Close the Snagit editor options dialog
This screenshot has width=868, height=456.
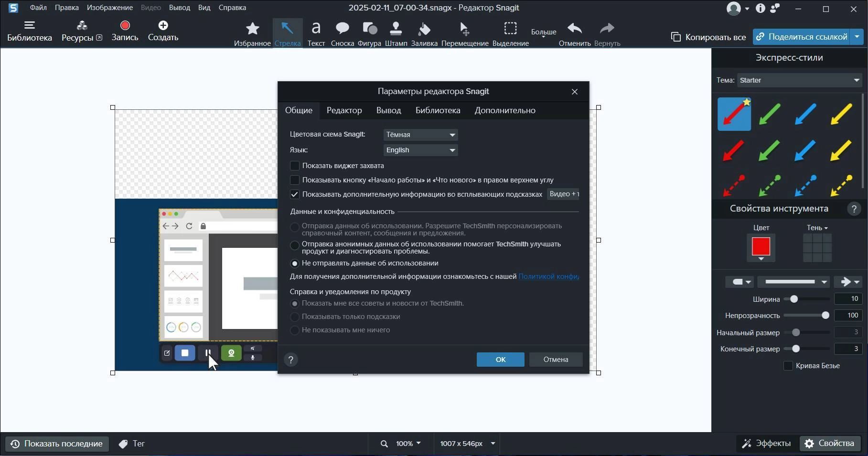pos(575,92)
